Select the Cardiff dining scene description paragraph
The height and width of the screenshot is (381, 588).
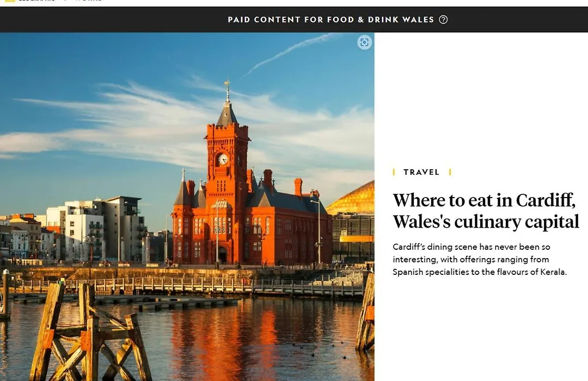click(x=480, y=259)
